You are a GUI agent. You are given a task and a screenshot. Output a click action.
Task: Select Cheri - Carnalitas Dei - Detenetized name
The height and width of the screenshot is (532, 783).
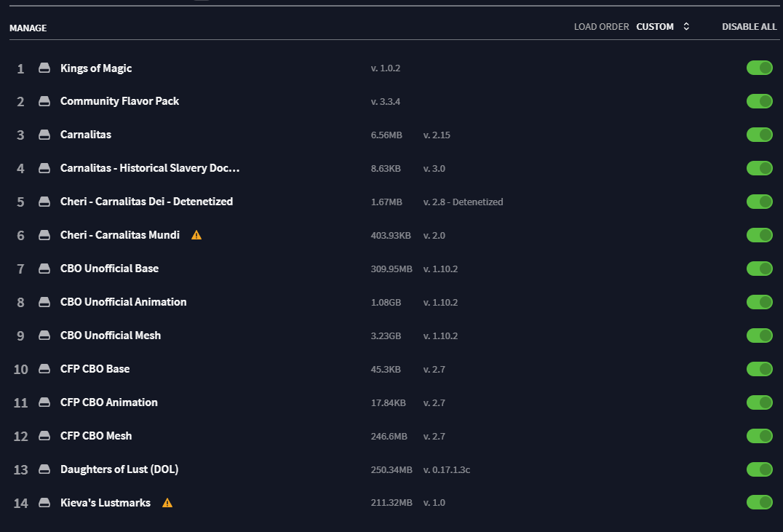(146, 202)
